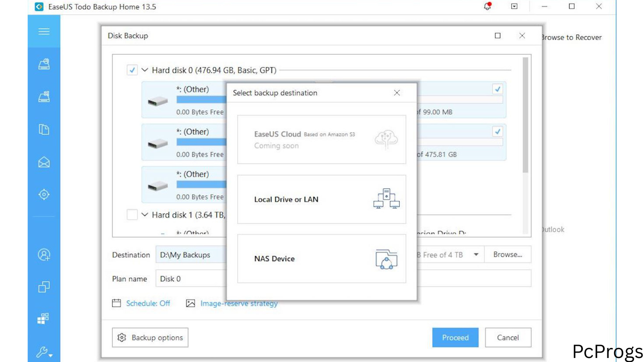This screenshot has width=644, height=362.
Task: Open Smart Backup target icon in sidebar
Action: pyautogui.click(x=44, y=195)
